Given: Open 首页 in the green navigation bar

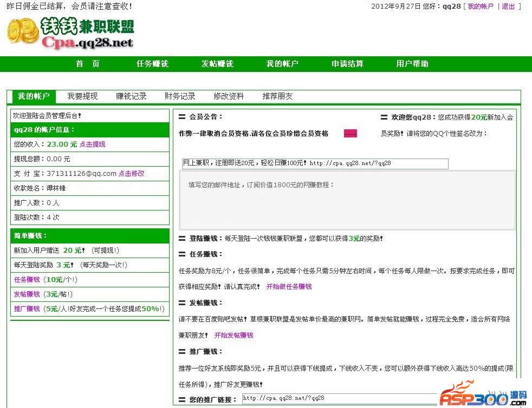Looking at the screenshot, I should pyautogui.click(x=88, y=64).
